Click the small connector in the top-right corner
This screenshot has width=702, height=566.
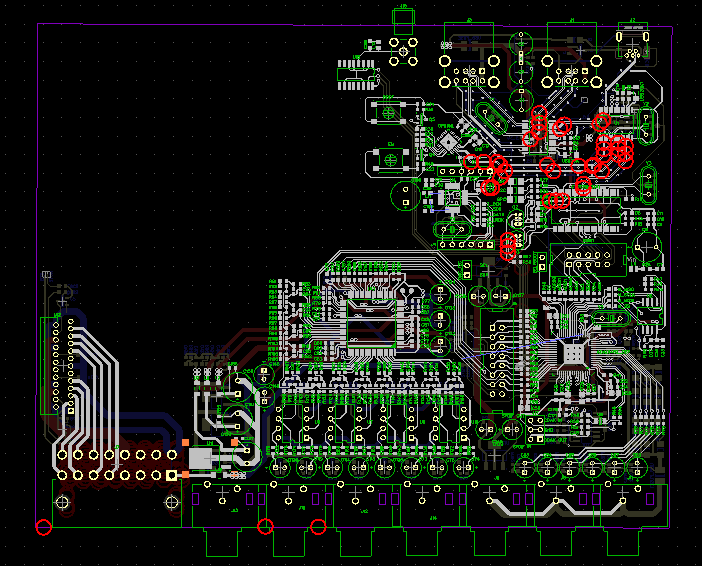(x=631, y=42)
